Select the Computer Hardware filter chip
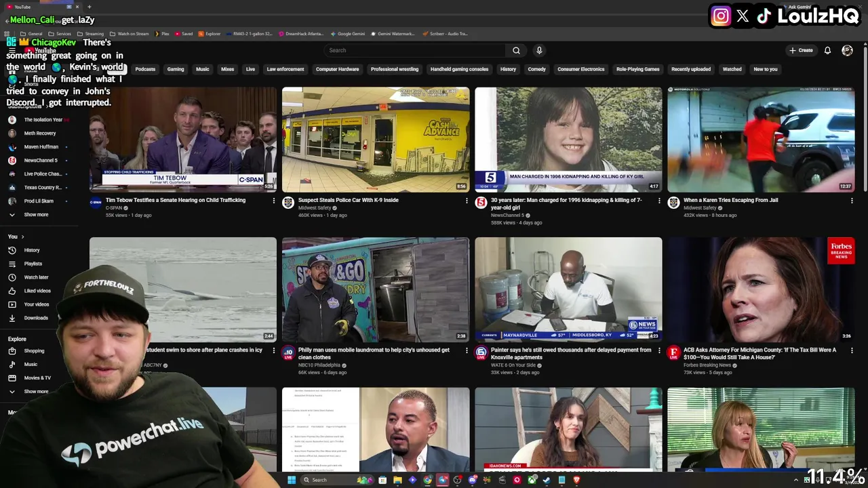This screenshot has height=488, width=868. [337, 69]
